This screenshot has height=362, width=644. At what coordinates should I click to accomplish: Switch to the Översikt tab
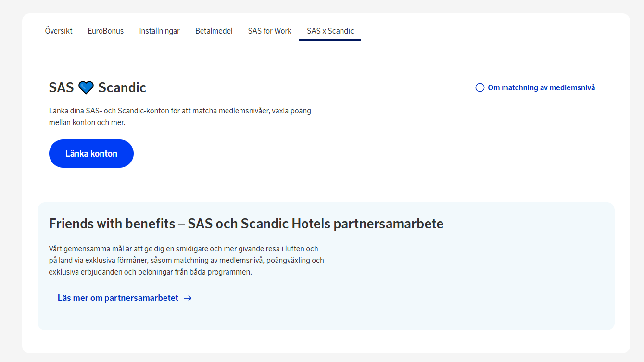point(59,31)
